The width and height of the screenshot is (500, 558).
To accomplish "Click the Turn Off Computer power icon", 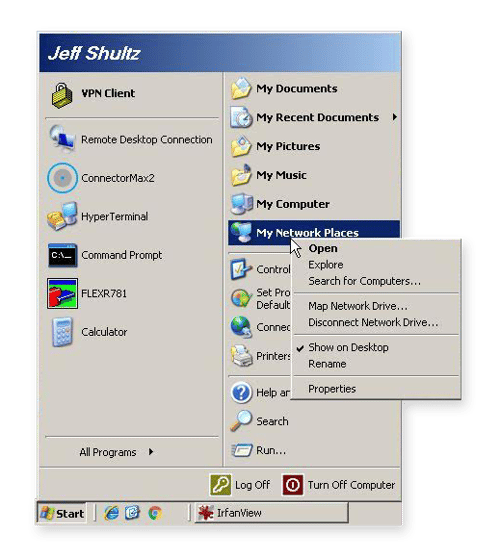I will point(293,484).
